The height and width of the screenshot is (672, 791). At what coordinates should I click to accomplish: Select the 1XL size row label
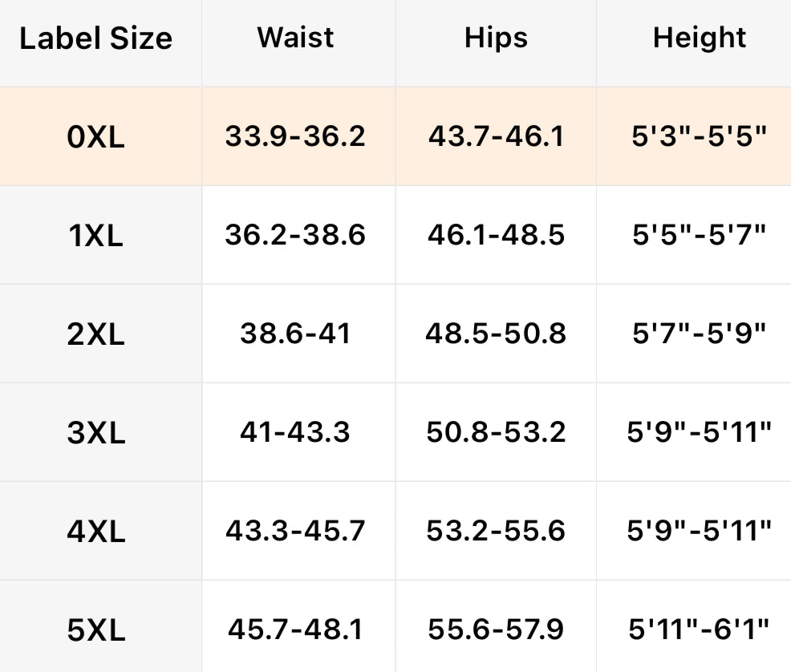(x=96, y=236)
